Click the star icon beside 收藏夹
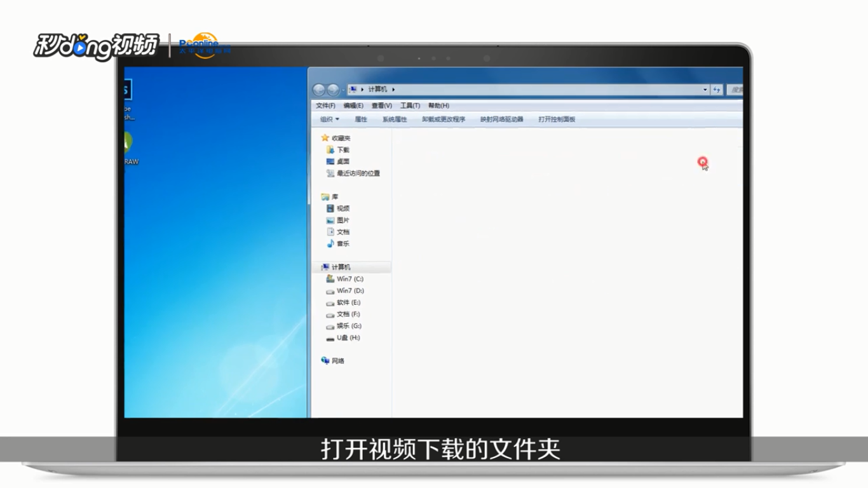The width and height of the screenshot is (868, 488). pos(325,138)
